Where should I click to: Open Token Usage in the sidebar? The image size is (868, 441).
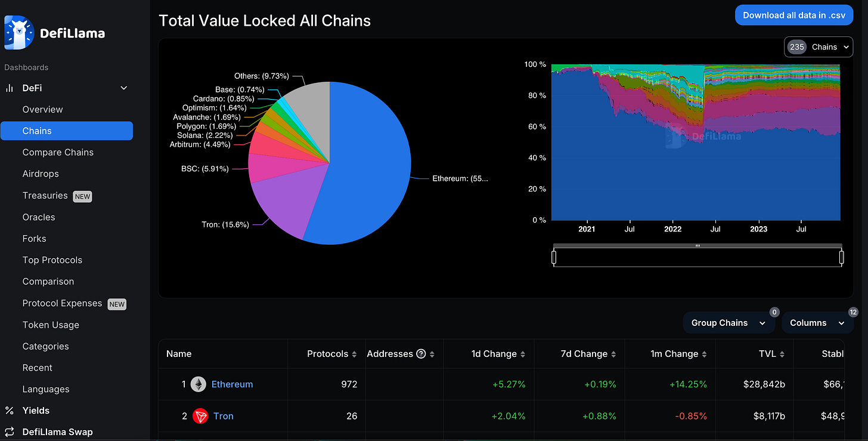pos(51,325)
